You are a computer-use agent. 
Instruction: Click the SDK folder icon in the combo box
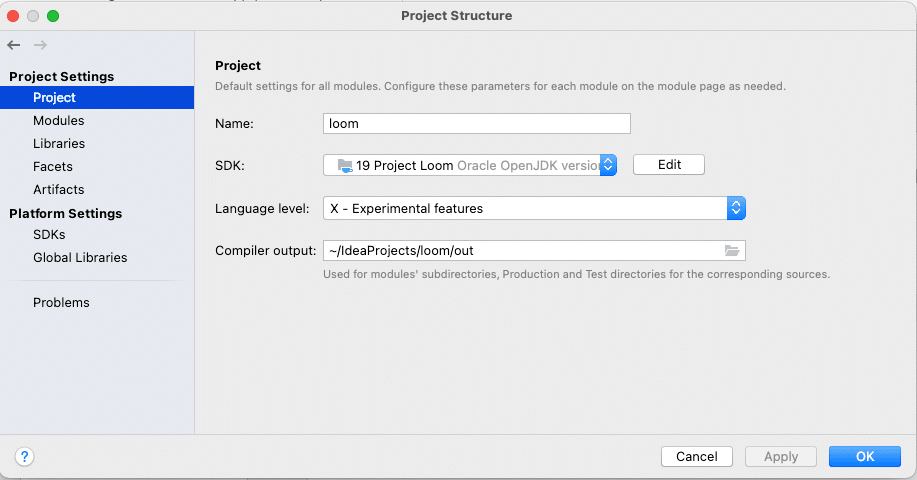(x=345, y=166)
